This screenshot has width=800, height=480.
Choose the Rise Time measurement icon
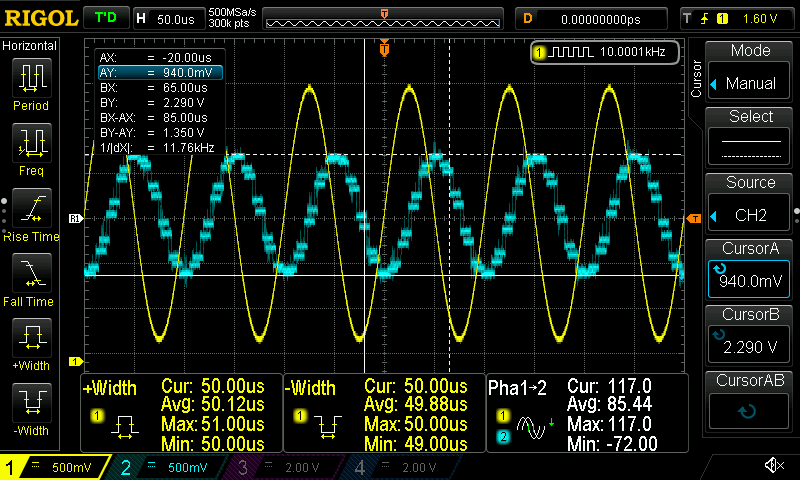pos(31,212)
